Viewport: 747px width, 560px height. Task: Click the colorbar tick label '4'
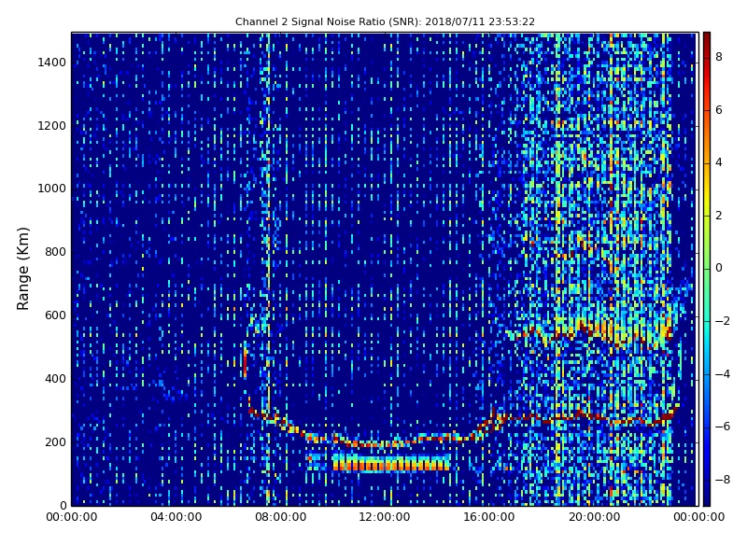click(x=719, y=162)
